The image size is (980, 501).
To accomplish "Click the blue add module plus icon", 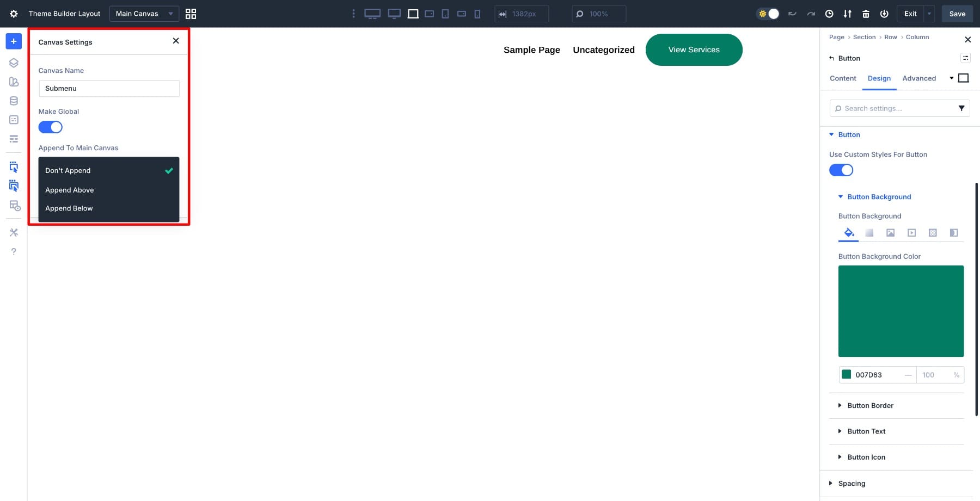I will [14, 41].
